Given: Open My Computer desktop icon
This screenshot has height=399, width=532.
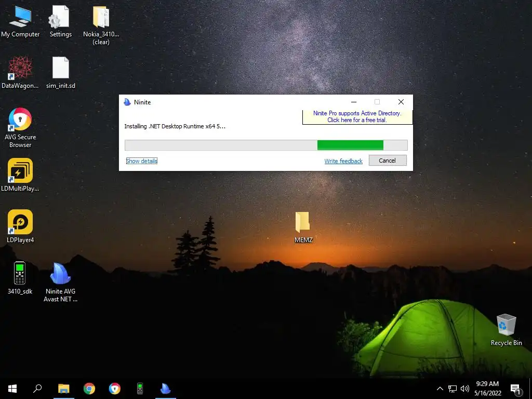Looking at the screenshot, I should coord(20,21).
